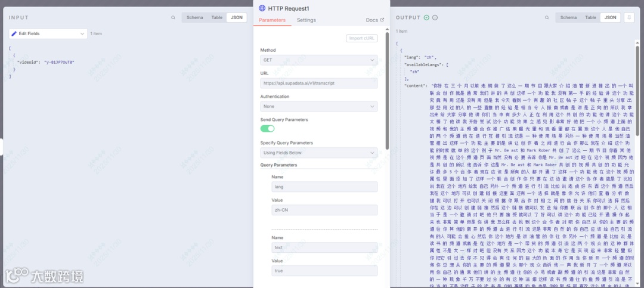Image resolution: width=644 pixels, height=288 pixels.
Task: Click the input panel search icon
Action: 173,18
